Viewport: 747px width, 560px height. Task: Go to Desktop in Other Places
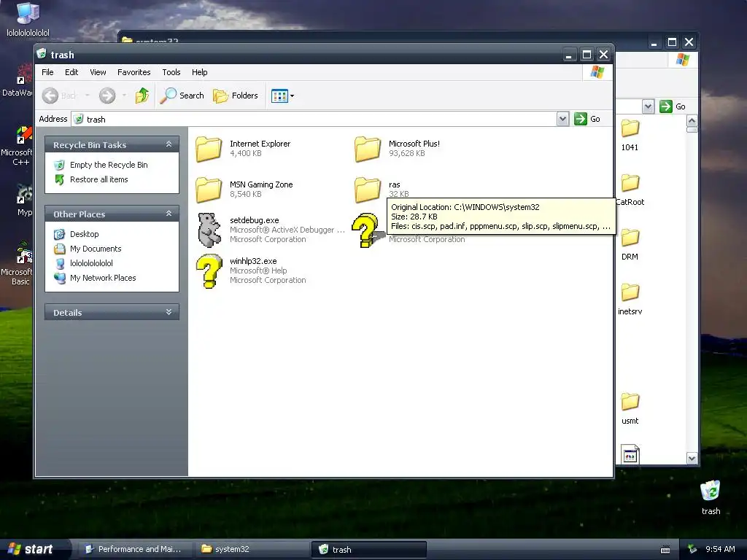(x=85, y=234)
